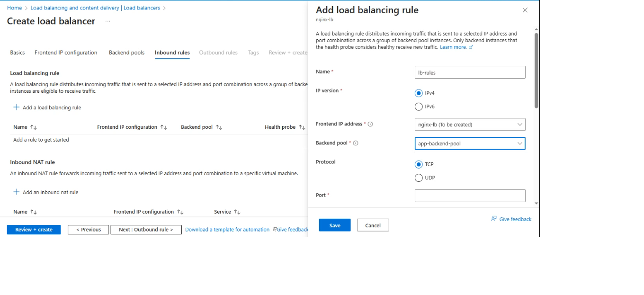Image resolution: width=644 pixels, height=295 pixels.
Task: Close the Add load balancing rule panel
Action: pyautogui.click(x=525, y=10)
